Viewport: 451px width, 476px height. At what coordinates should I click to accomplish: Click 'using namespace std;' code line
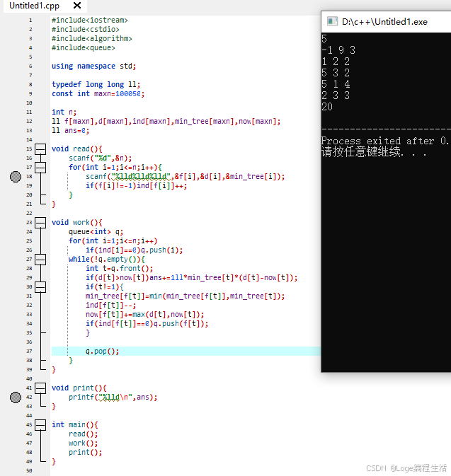click(93, 66)
